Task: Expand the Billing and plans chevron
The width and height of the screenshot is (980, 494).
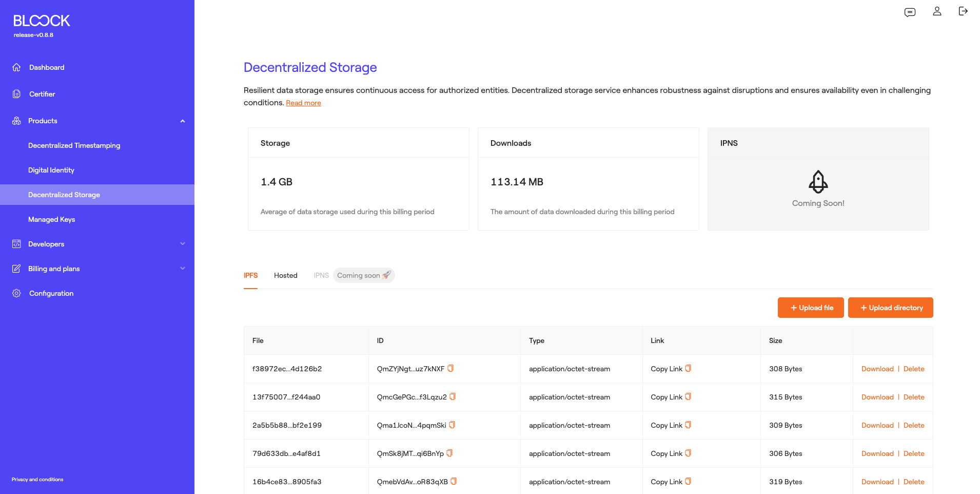Action: tap(183, 269)
